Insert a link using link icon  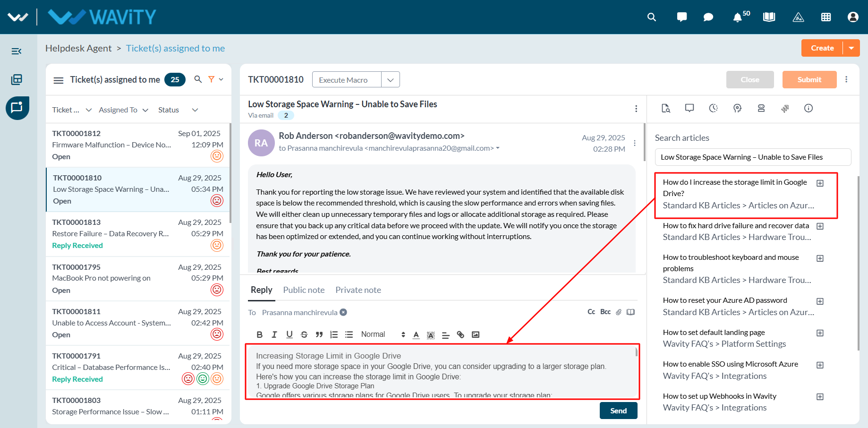(460, 334)
